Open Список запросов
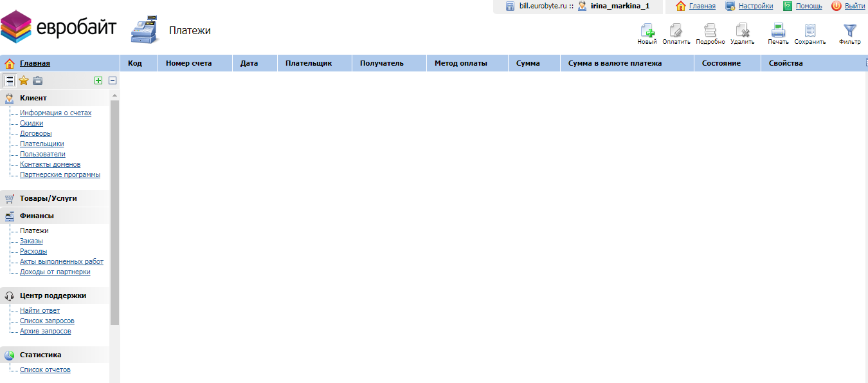 pos(47,321)
